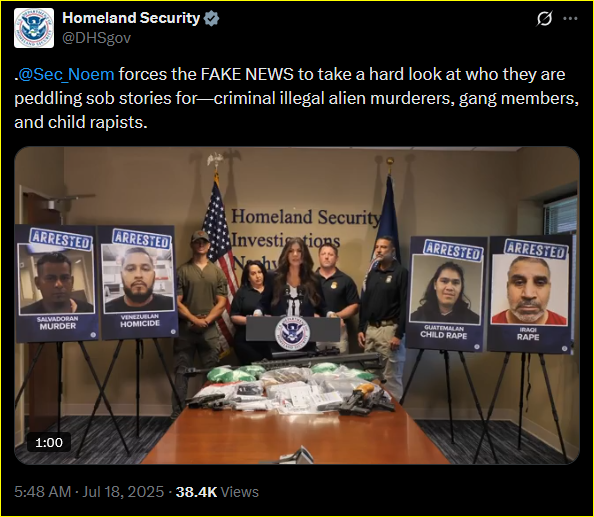594x517 pixels.
Task: Open the Grok explain-post icon
Action: click(x=544, y=18)
